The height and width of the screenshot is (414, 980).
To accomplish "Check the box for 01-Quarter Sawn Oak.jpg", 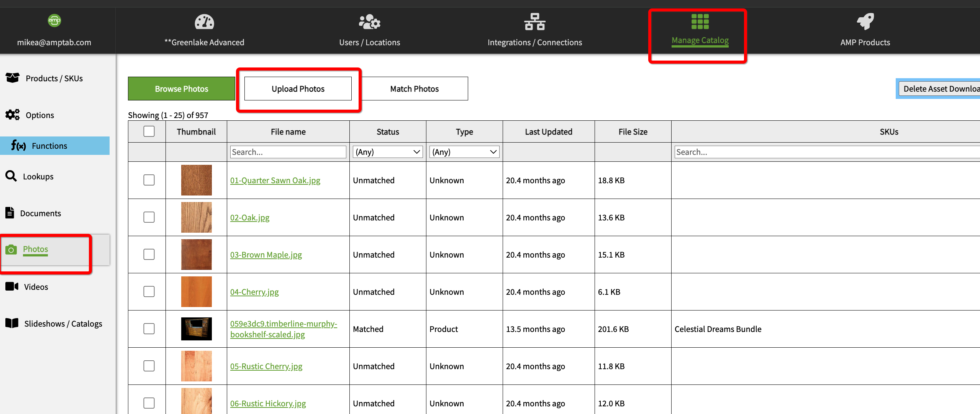I will click(149, 180).
